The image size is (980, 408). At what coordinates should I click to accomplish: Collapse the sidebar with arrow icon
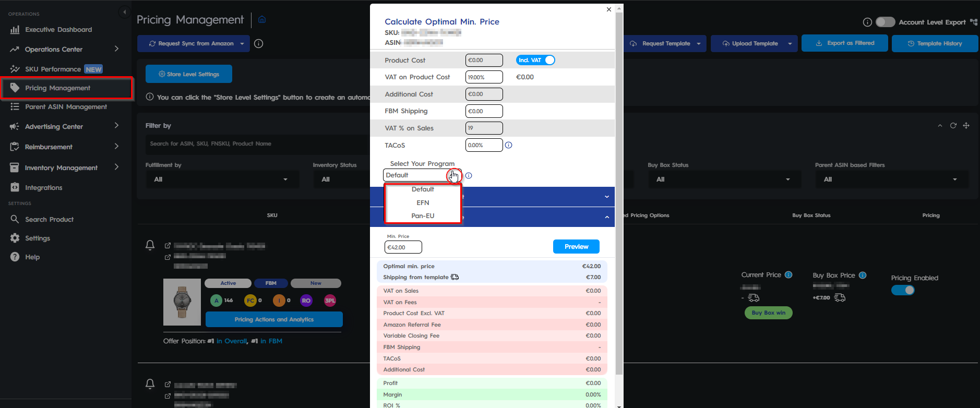pyautogui.click(x=124, y=12)
